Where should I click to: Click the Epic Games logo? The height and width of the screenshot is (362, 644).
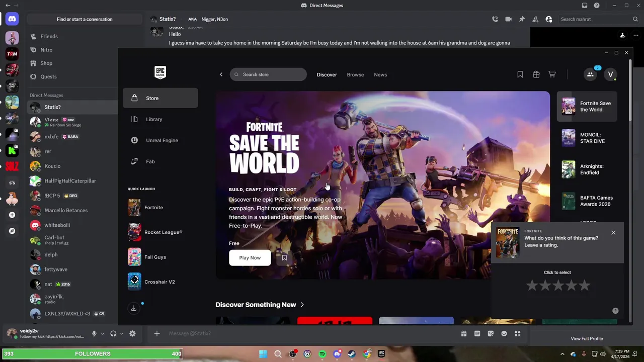pos(160,72)
